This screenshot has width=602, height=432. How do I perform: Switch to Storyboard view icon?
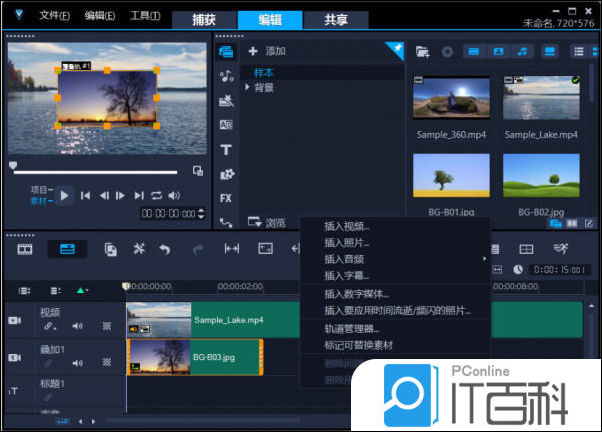[x=25, y=248]
